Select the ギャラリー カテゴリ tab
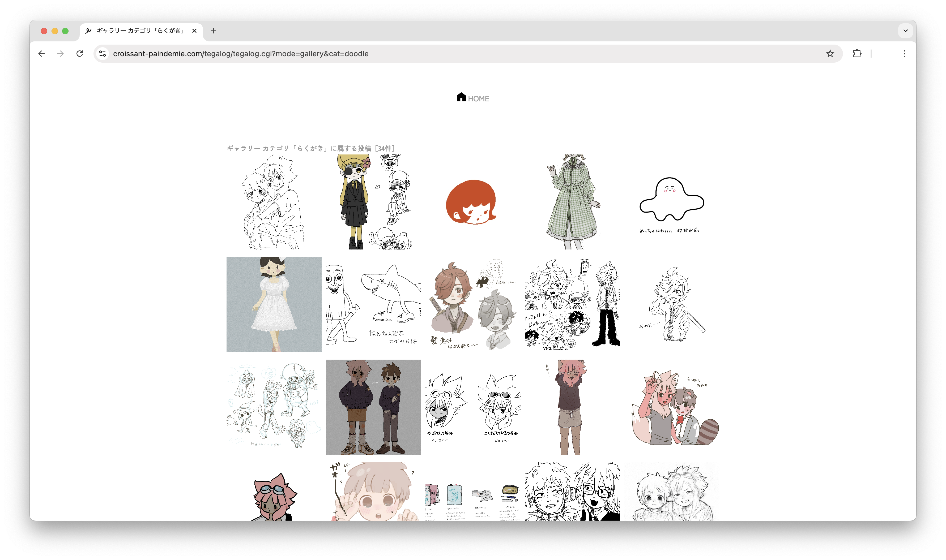The image size is (946, 560). 140,31
